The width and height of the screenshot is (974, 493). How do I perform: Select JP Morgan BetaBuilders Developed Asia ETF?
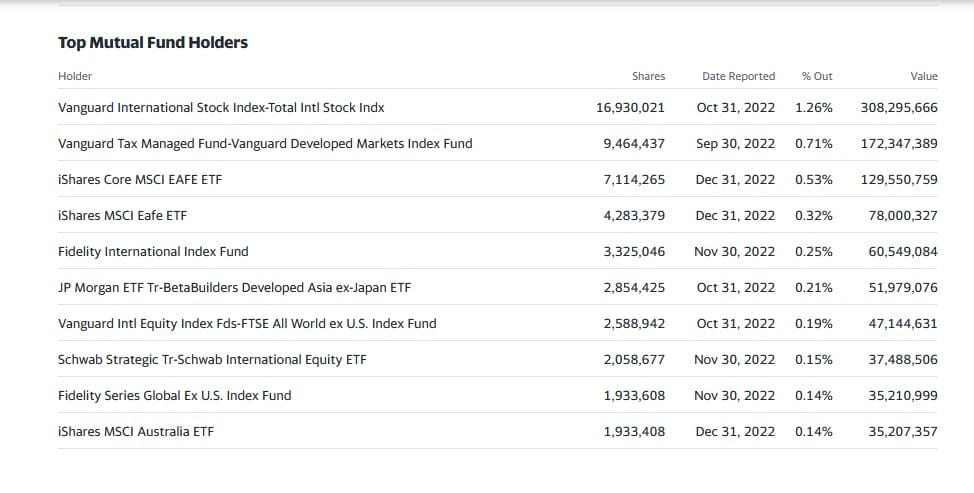(234, 287)
